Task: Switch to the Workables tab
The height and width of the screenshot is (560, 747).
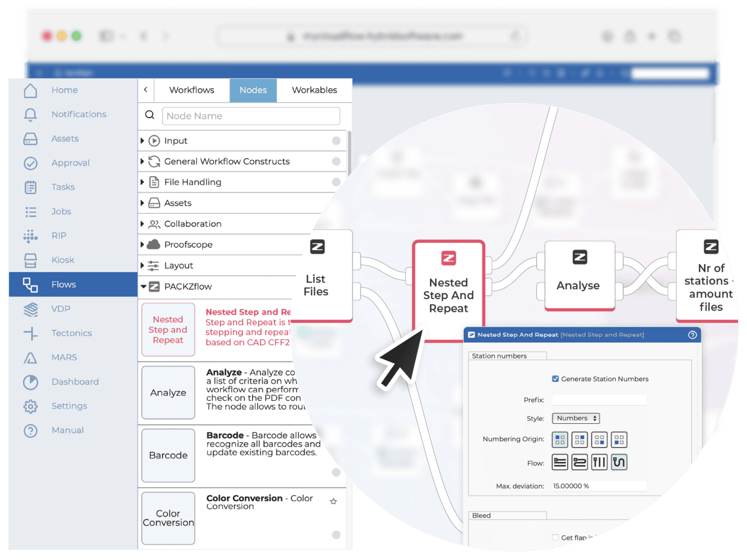Action: pos(314,90)
